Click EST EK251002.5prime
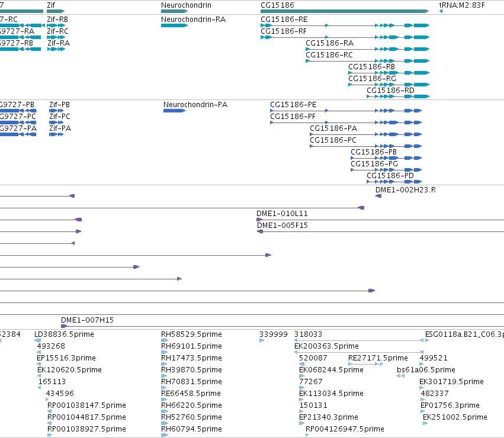The height and width of the screenshot is (438, 504). (x=455, y=417)
